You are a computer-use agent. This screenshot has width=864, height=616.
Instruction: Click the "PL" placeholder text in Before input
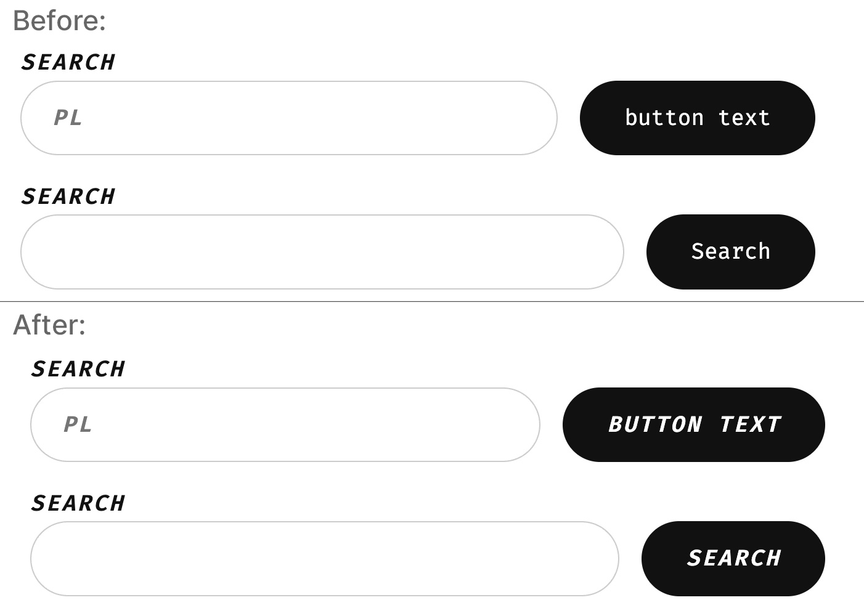click(x=68, y=118)
